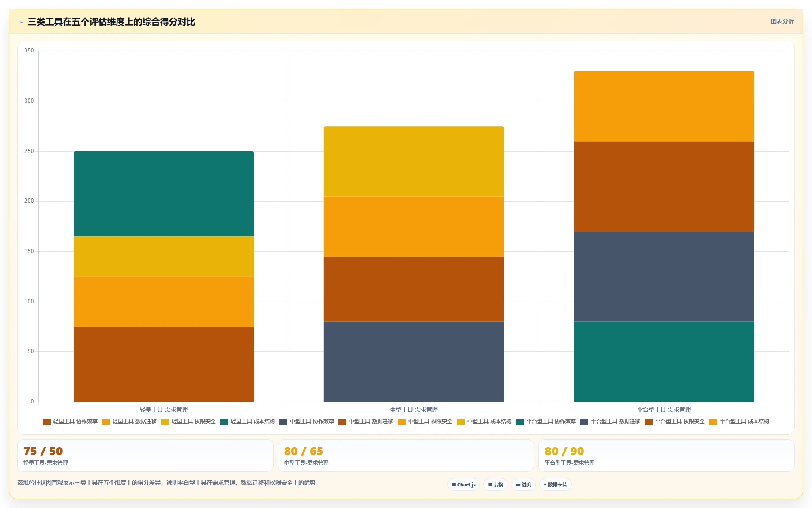Click the y-axis tick value 350
Screen dimensions: 812x508
pyautogui.click(x=29, y=51)
